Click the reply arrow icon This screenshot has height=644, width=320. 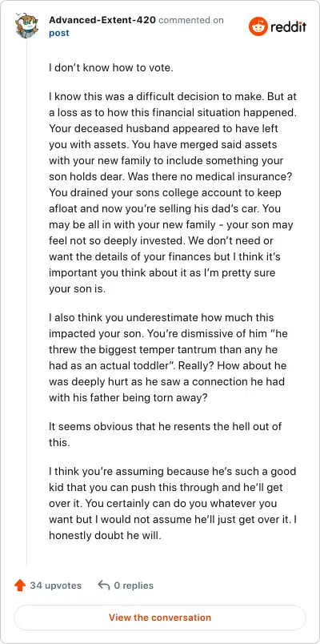coord(104,586)
